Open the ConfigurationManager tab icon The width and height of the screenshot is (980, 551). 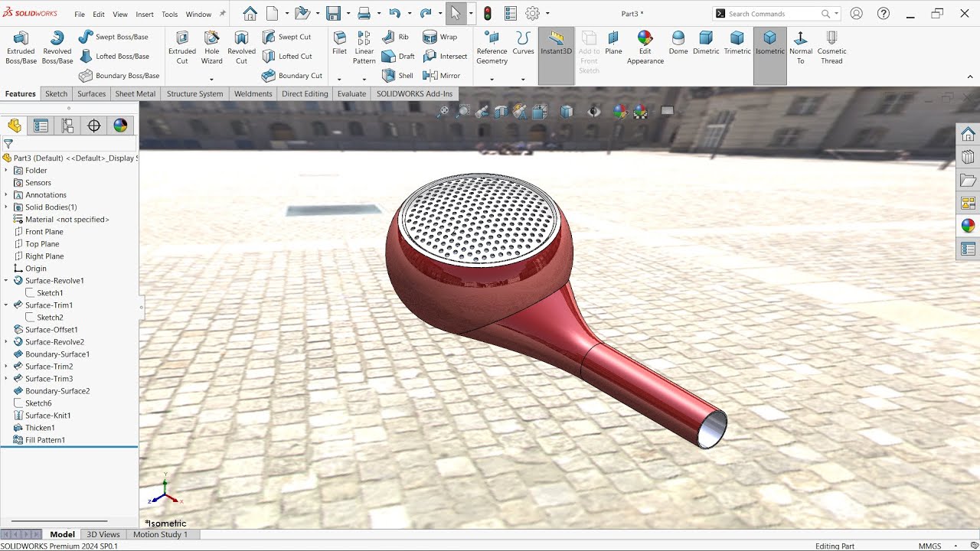[x=67, y=126]
